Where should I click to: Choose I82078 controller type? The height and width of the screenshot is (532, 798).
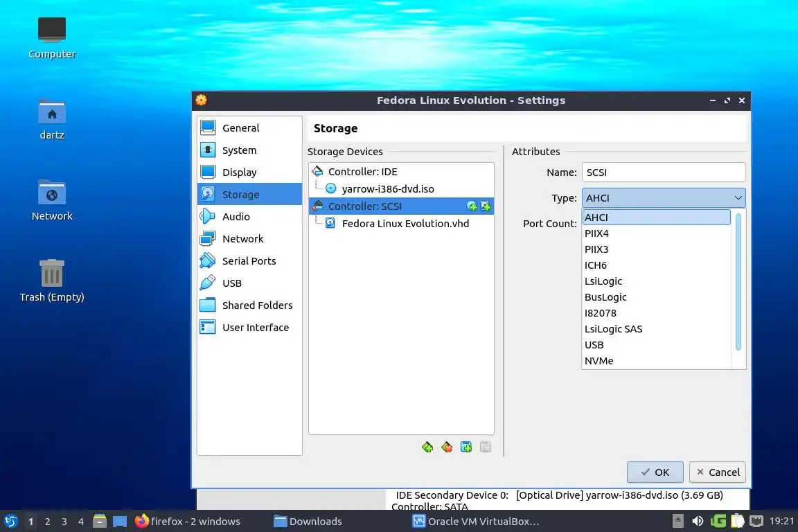[657, 313]
